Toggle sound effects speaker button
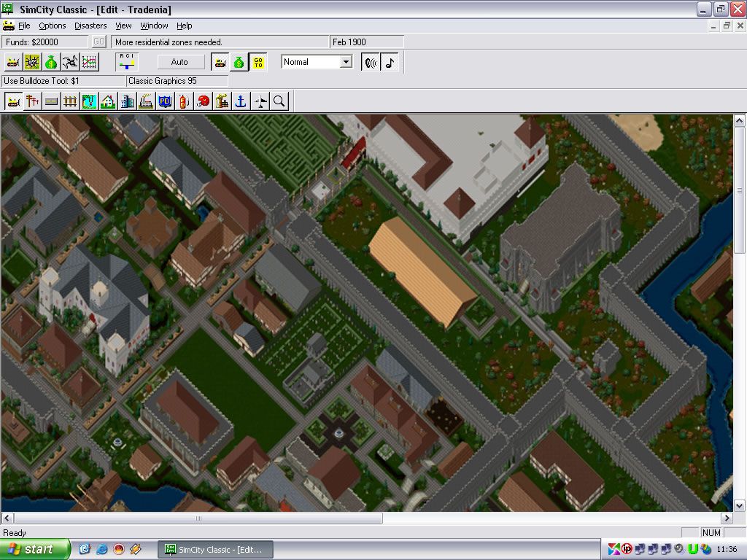 click(x=371, y=62)
